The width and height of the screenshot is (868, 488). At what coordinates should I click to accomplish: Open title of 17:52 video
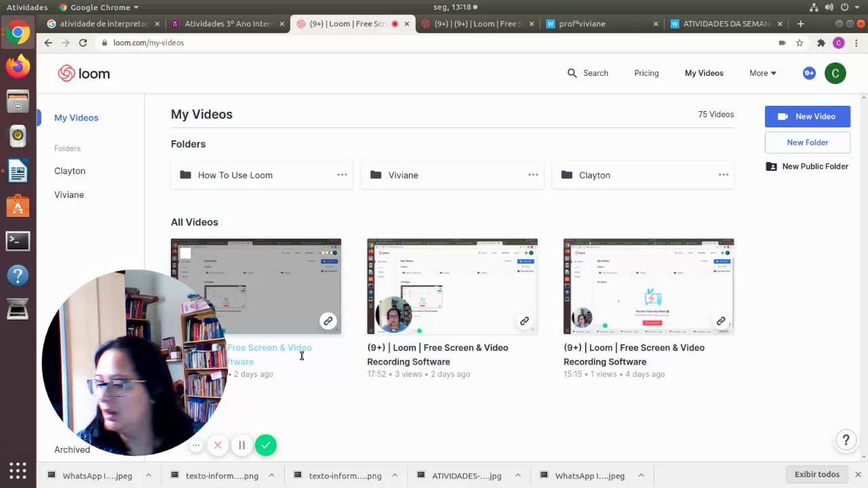click(437, 354)
